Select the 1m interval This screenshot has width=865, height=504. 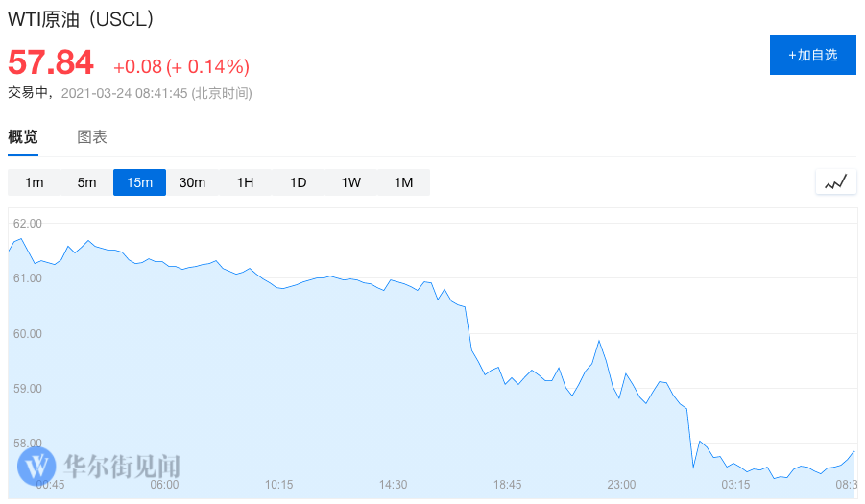pos(35,182)
